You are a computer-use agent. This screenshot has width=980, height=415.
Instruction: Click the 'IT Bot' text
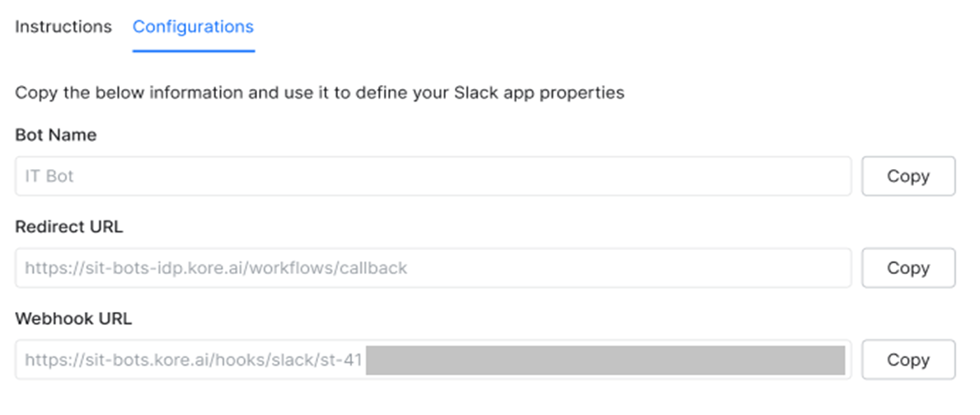coord(49,177)
